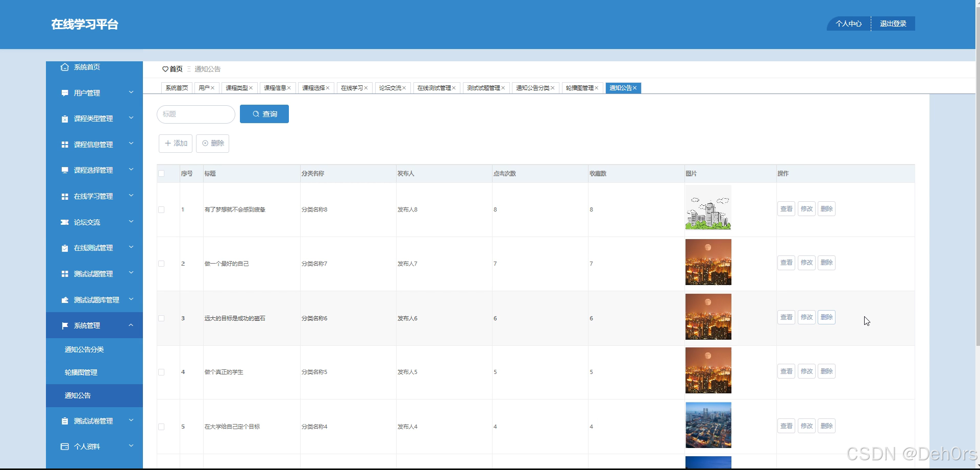Click the grid icon beside 在线学习管理
The width and height of the screenshot is (980, 470).
click(x=65, y=196)
